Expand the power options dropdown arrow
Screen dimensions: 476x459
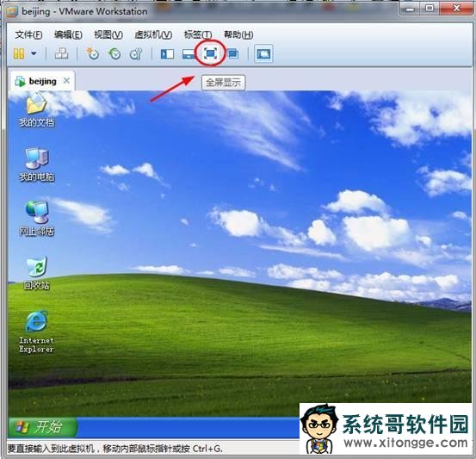pyautogui.click(x=34, y=53)
